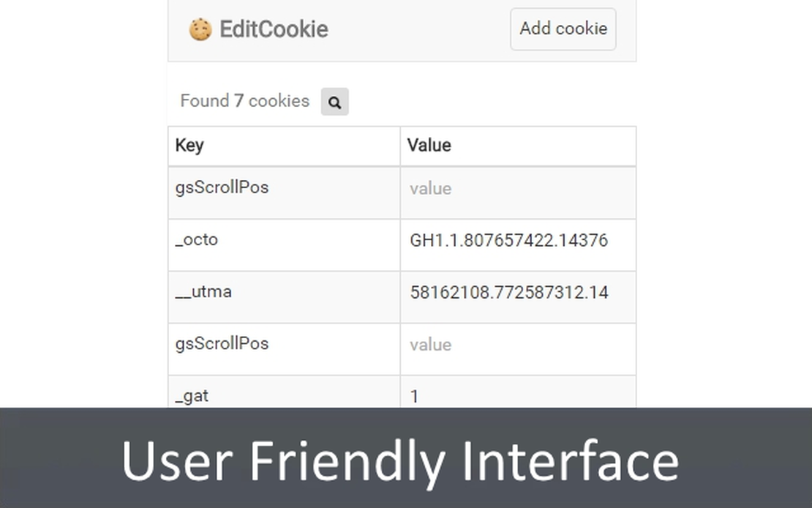Select the __utma value 58162108.772587312.14
Screen dimensions: 812x508
(x=508, y=292)
